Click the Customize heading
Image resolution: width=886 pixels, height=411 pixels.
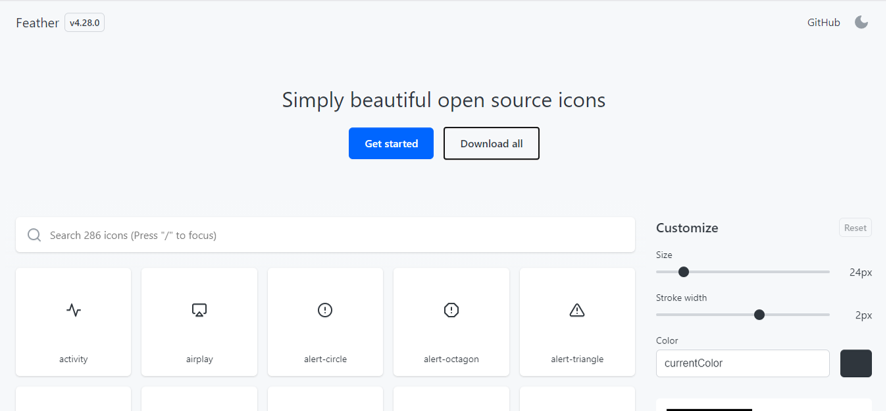click(x=687, y=228)
